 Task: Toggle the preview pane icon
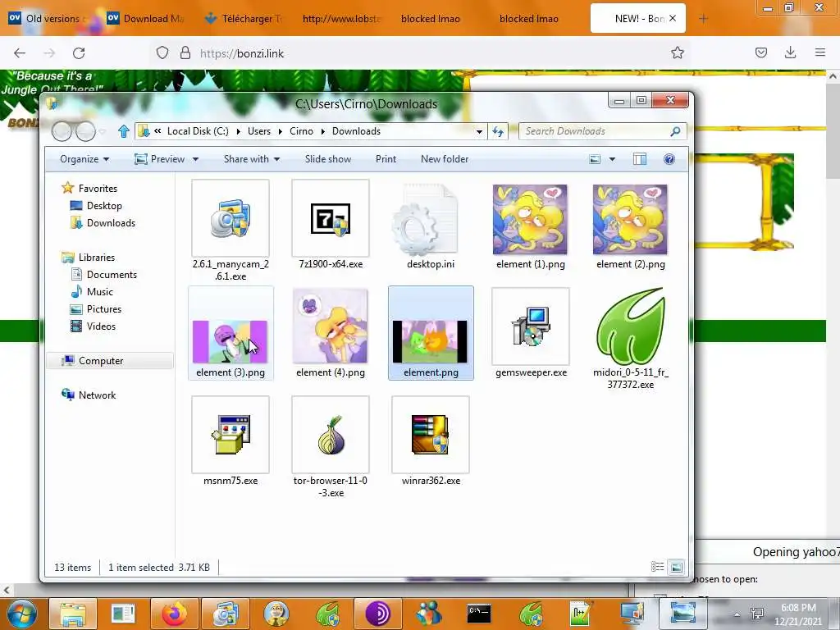pos(640,159)
